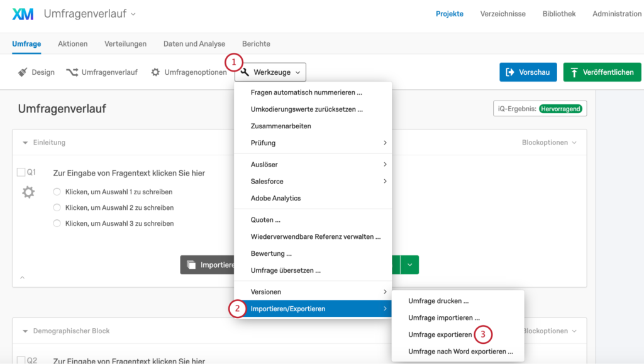Image resolution: width=644 pixels, height=364 pixels.
Task: Open Umfragenoptionen gear icon
Action: [x=155, y=72]
